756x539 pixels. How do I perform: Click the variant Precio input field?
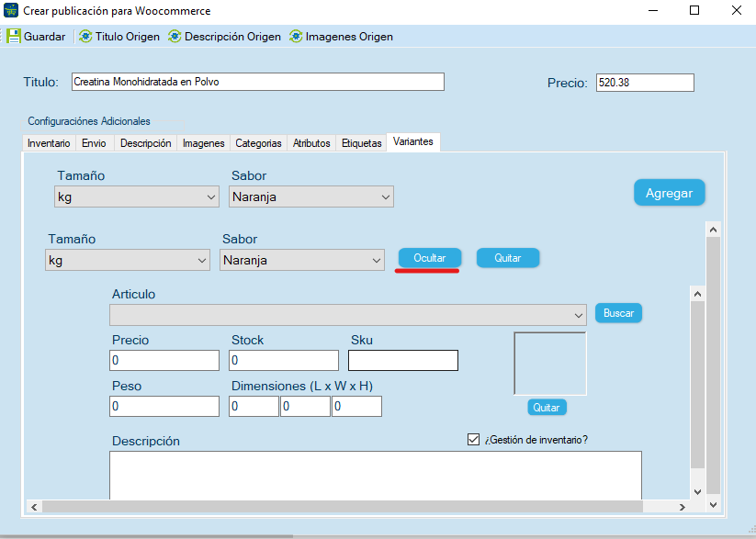pos(164,360)
